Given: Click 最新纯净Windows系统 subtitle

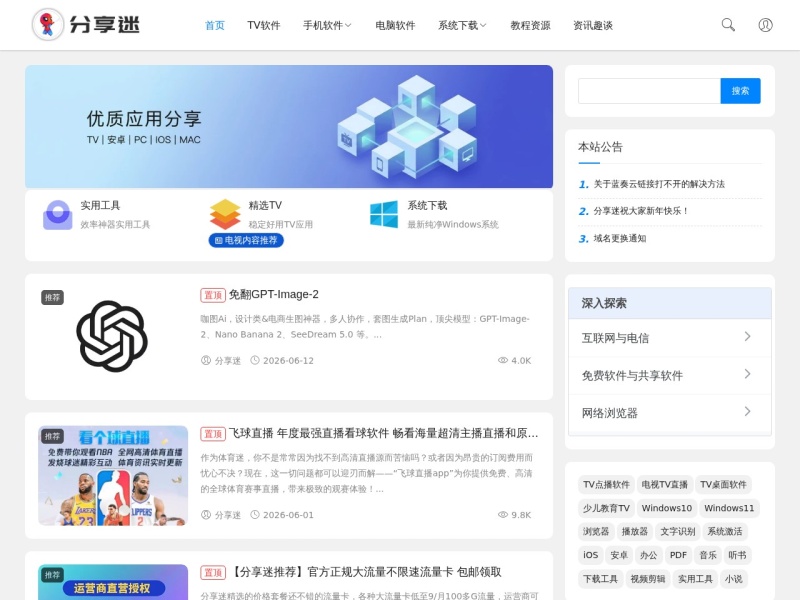Looking at the screenshot, I should coord(453,224).
